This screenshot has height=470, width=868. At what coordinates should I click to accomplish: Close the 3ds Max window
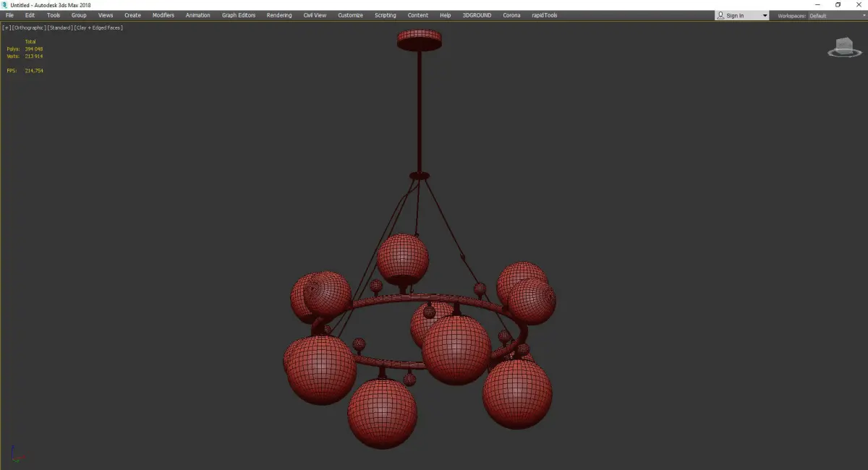858,5
